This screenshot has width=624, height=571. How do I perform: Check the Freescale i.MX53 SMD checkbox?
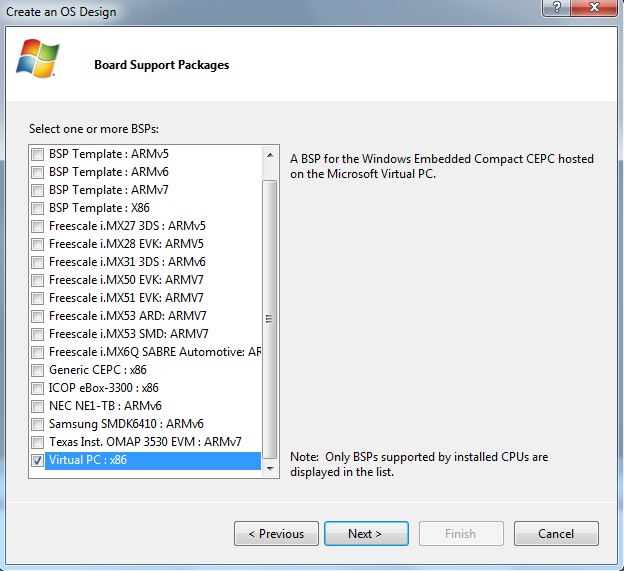[x=37, y=334]
